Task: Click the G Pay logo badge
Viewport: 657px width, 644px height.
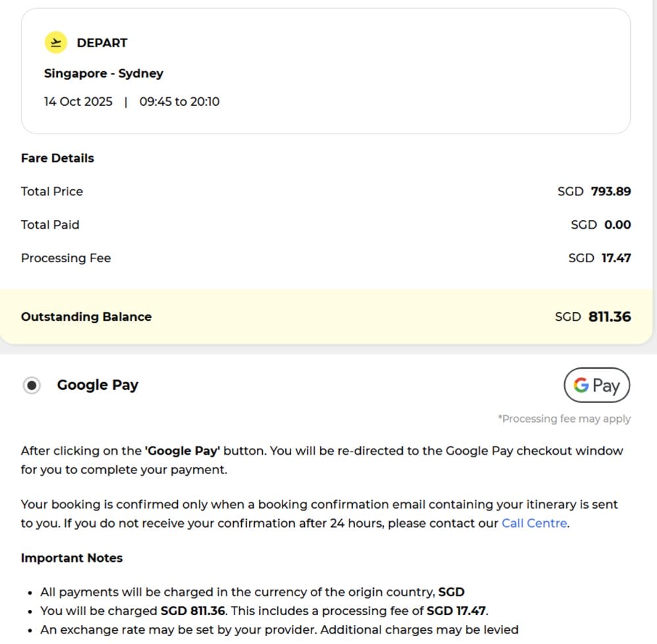Action: pyautogui.click(x=597, y=385)
